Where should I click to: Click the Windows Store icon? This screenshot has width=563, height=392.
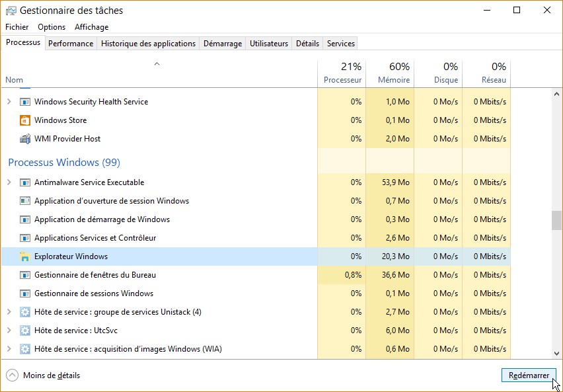tap(25, 120)
